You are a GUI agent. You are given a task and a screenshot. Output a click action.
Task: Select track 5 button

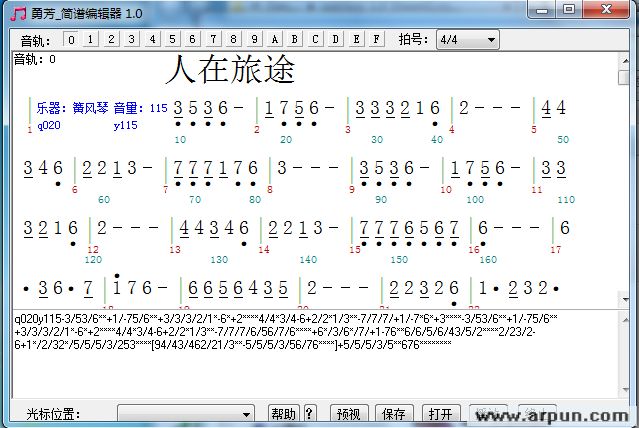pos(172,40)
